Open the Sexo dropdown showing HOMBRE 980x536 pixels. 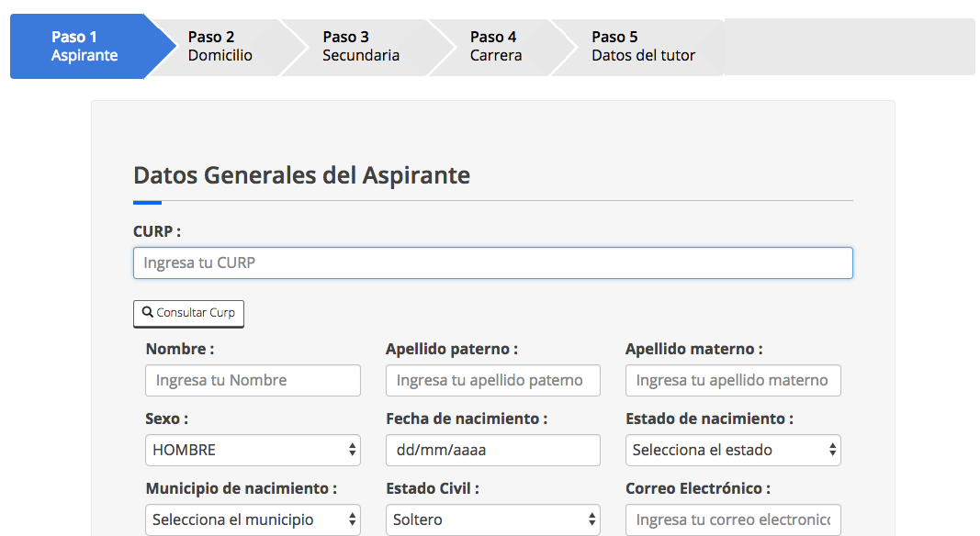[x=253, y=450]
